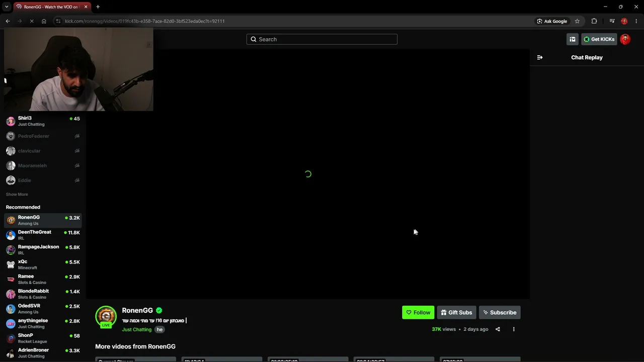Image resolution: width=644 pixels, height=362 pixels.
Task: Open Ramee recommended channel
Action: click(43, 279)
